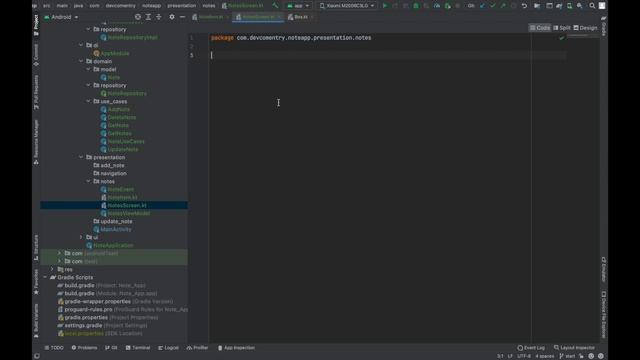Open the Logcat tab

[168, 348]
